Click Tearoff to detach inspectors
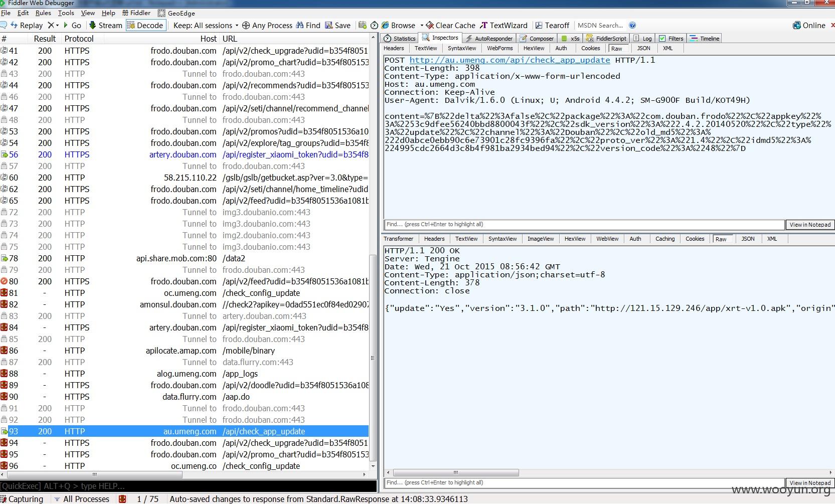This screenshot has height=504, width=835. (x=552, y=25)
